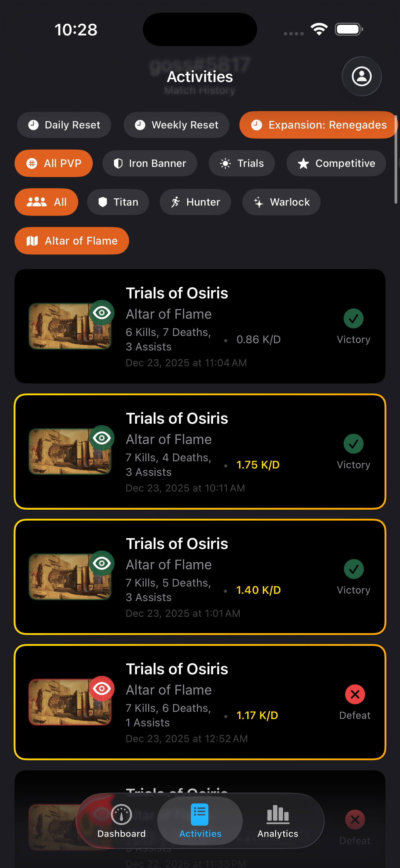This screenshot has height=868, width=400.
Task: Toggle the Expansion: Renegades filter
Action: click(318, 125)
